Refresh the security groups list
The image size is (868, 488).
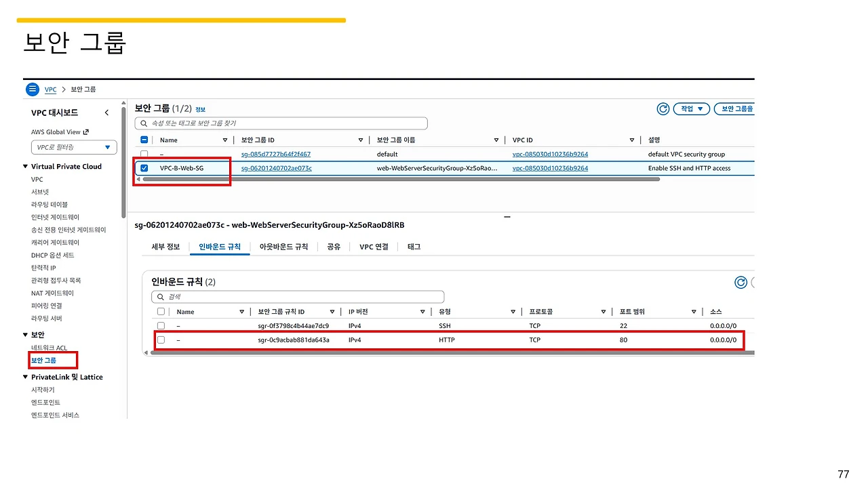[x=663, y=108]
